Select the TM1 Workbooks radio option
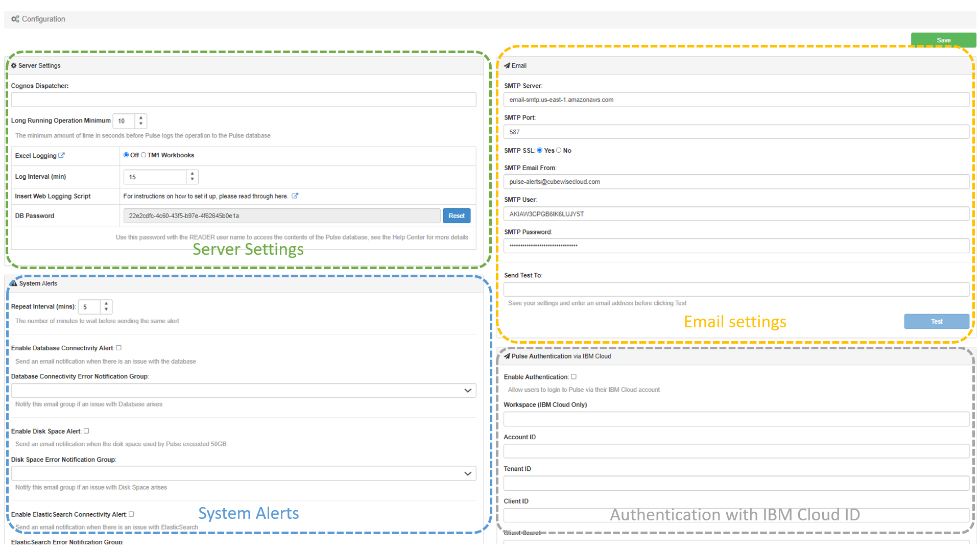The height and width of the screenshot is (551, 980). click(x=144, y=155)
